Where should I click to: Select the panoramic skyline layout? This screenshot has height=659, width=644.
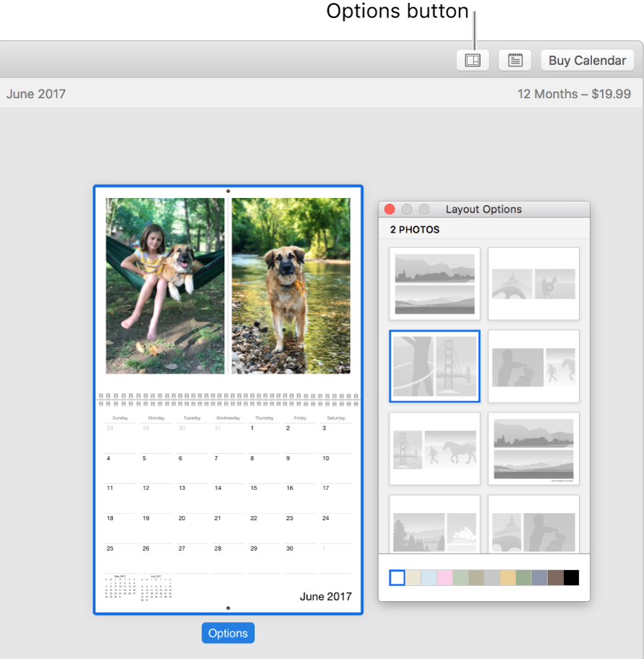point(533,449)
